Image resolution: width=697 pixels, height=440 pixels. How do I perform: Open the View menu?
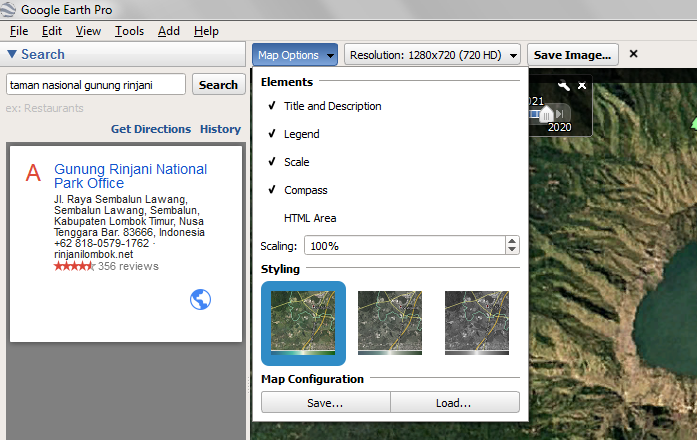pyautogui.click(x=88, y=31)
